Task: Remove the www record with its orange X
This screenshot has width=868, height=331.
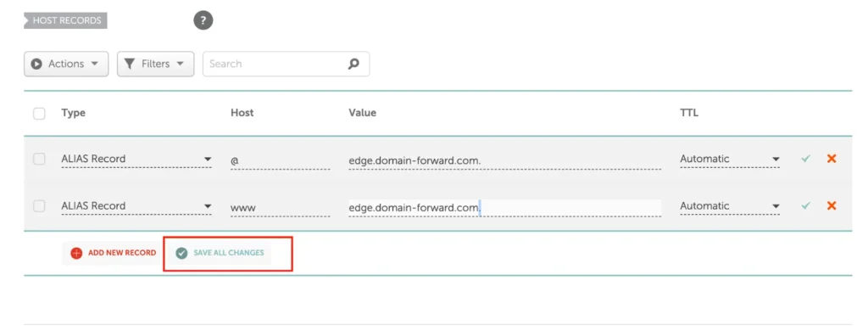Action: 831,205
